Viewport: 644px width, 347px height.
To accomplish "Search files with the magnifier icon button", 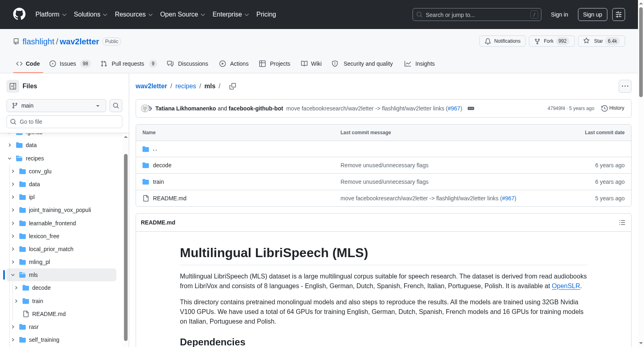I will coord(116,106).
